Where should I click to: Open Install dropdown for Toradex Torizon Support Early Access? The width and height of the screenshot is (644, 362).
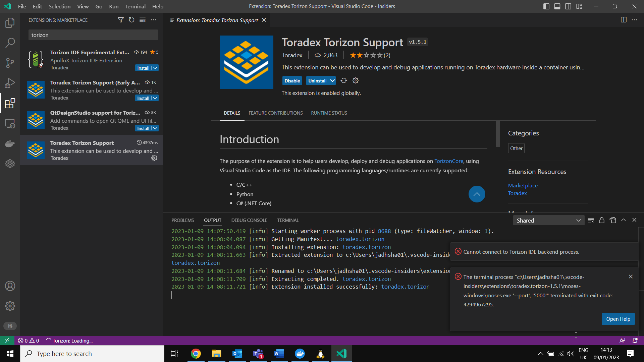tap(155, 98)
